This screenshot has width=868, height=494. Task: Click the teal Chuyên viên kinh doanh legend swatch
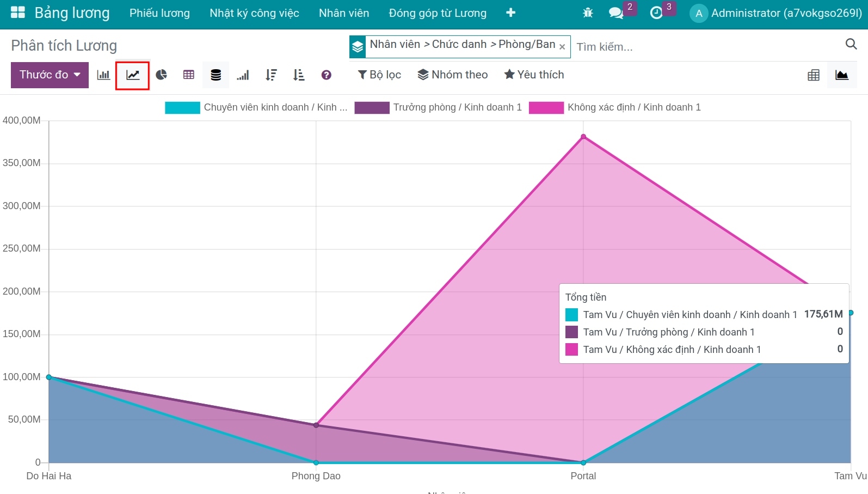[183, 108]
